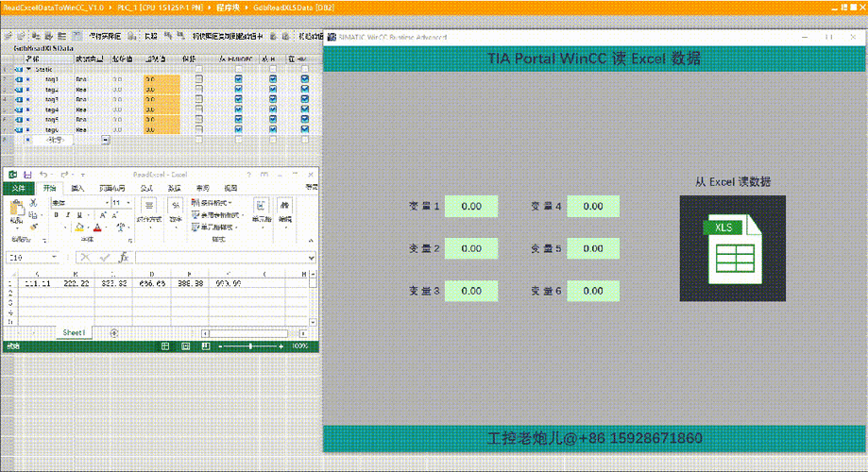
Task: Toggle bold formatting in Excel
Action: [56, 214]
